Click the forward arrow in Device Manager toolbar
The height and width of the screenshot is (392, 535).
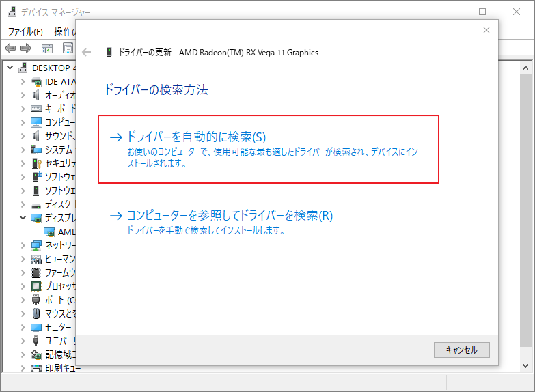pyautogui.click(x=26, y=48)
